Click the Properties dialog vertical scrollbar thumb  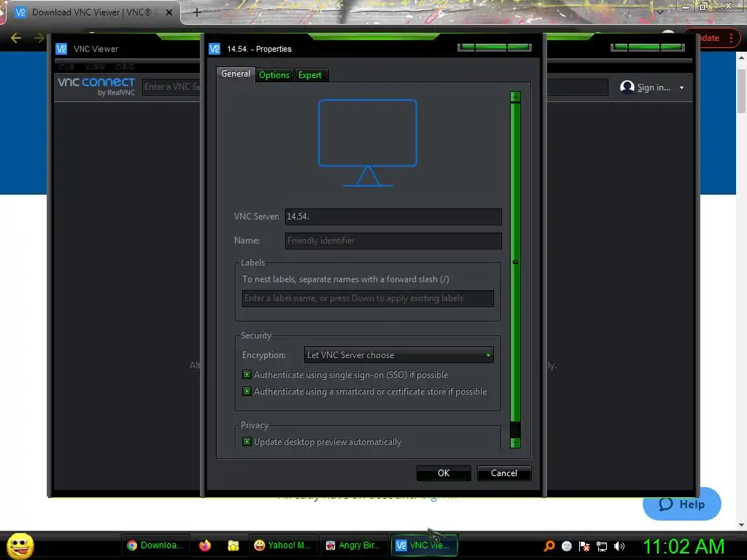click(515, 262)
